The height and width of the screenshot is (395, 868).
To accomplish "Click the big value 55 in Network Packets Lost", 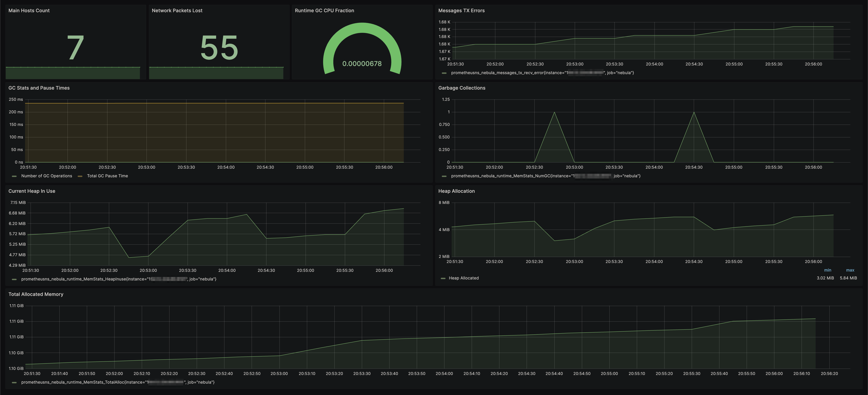I will [219, 48].
